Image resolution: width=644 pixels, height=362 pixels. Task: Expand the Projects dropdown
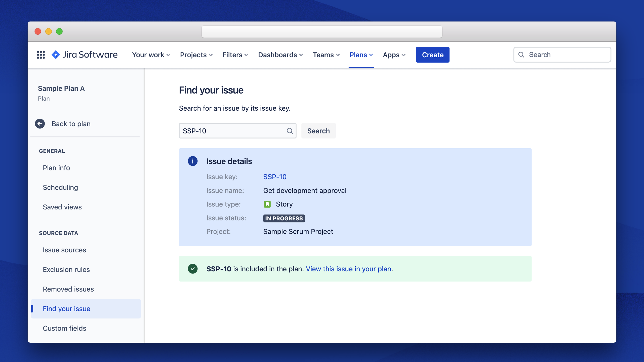(196, 55)
